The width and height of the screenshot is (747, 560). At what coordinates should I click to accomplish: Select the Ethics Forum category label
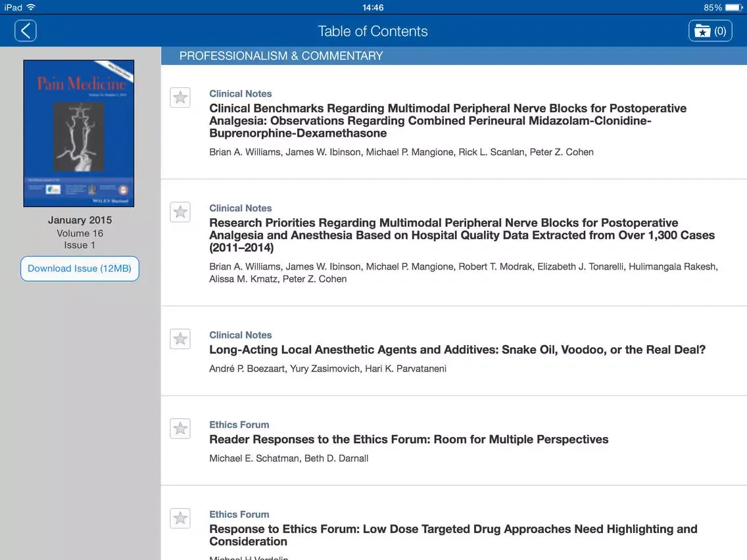click(x=239, y=425)
